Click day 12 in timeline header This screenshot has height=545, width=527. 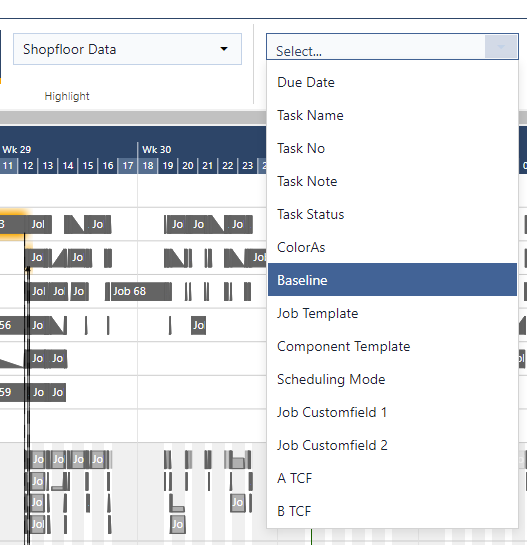[x=28, y=165]
